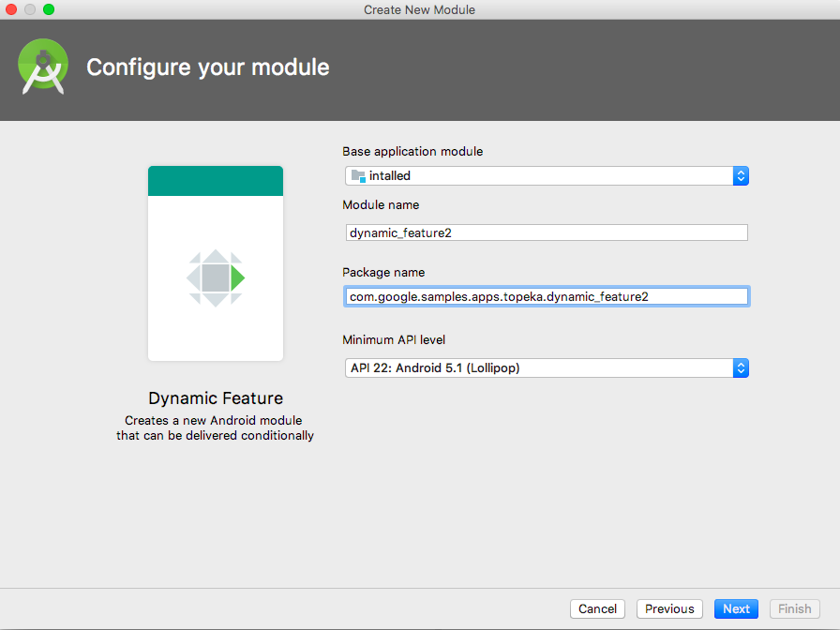Screen dimensions: 840x630
Task: Expand the Base application module dropdown arrow
Action: pos(740,175)
